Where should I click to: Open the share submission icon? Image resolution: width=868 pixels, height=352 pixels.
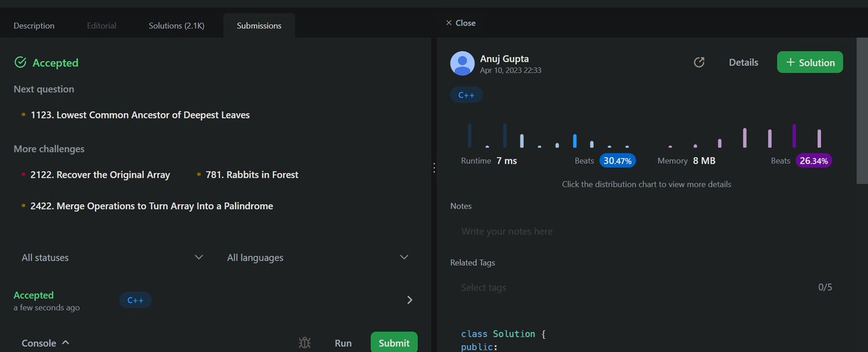click(699, 62)
